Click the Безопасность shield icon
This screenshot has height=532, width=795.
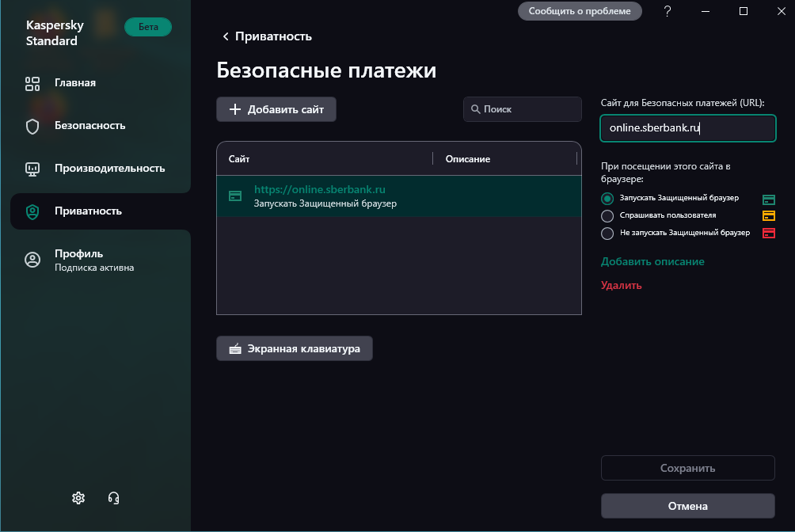(32, 127)
